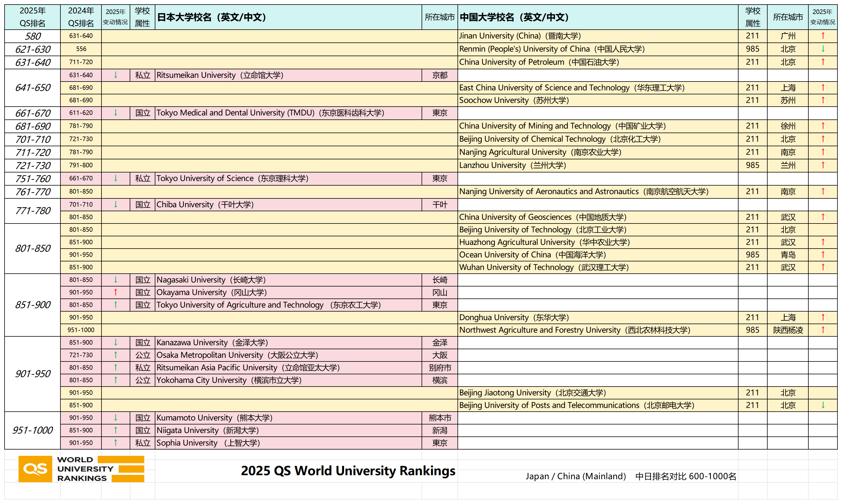Select the Tokyo Medical and Dental University cell
842x504 pixels.
(x=288, y=113)
